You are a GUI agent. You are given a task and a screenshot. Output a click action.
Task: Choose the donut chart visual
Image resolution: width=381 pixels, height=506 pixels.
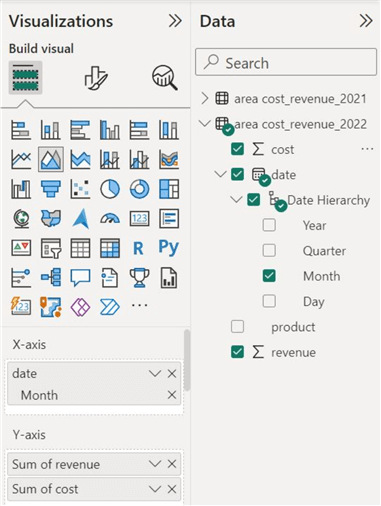tap(139, 189)
